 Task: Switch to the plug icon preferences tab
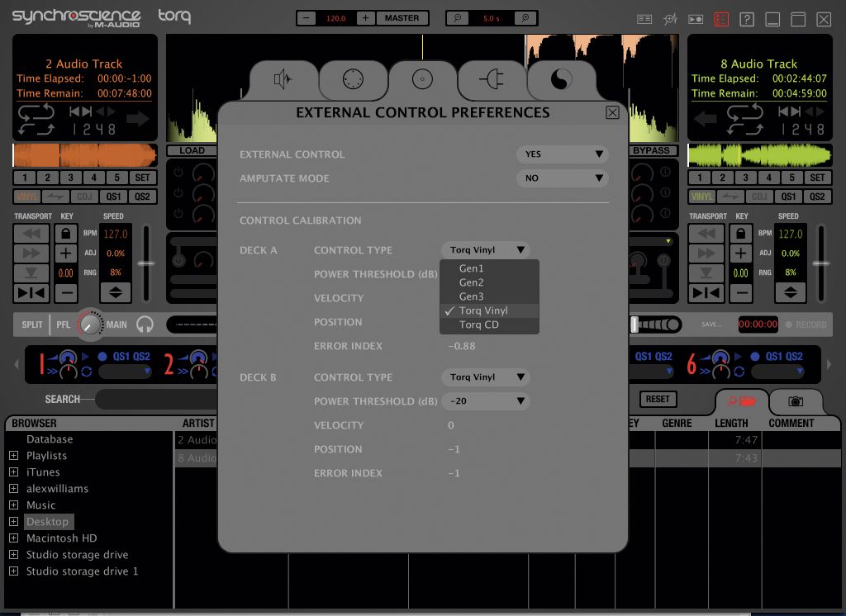click(491, 80)
